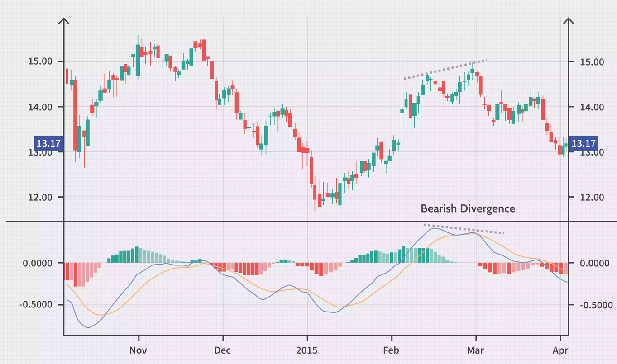Viewport: 617px width, 364px height.
Task: Click the Feb date label
Action: [391, 350]
